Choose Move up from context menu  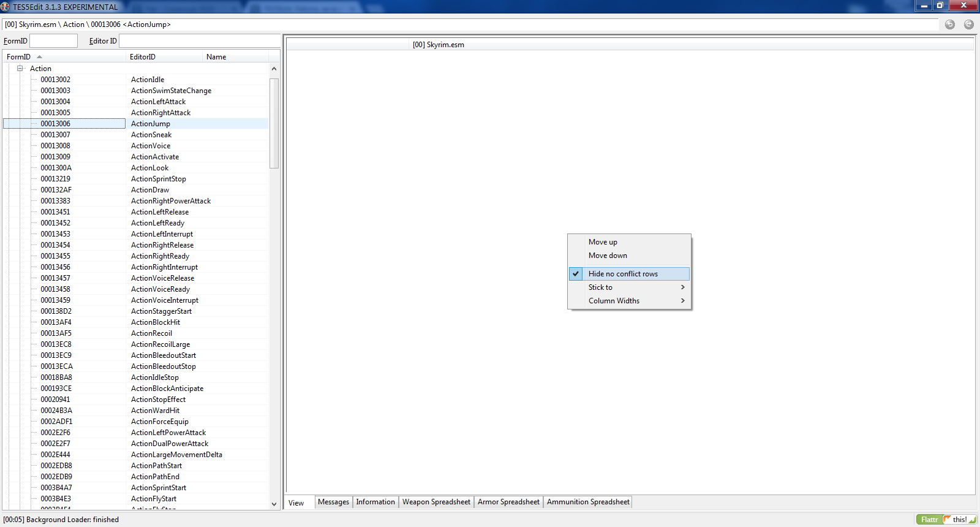629,242
